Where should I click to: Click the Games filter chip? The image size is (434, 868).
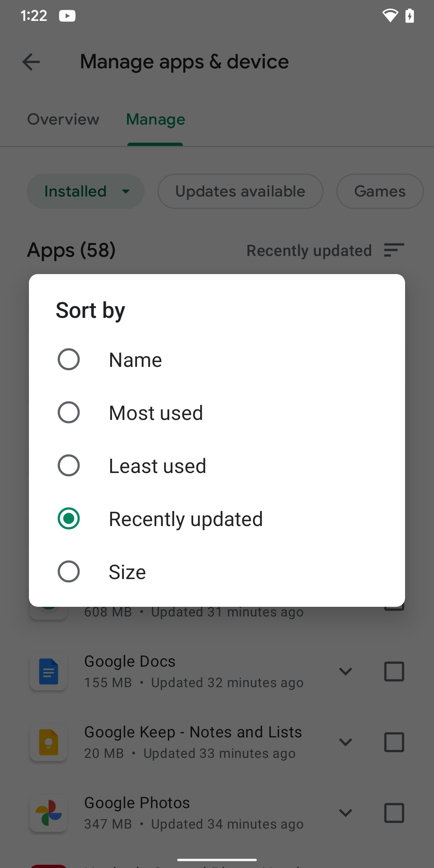(379, 191)
